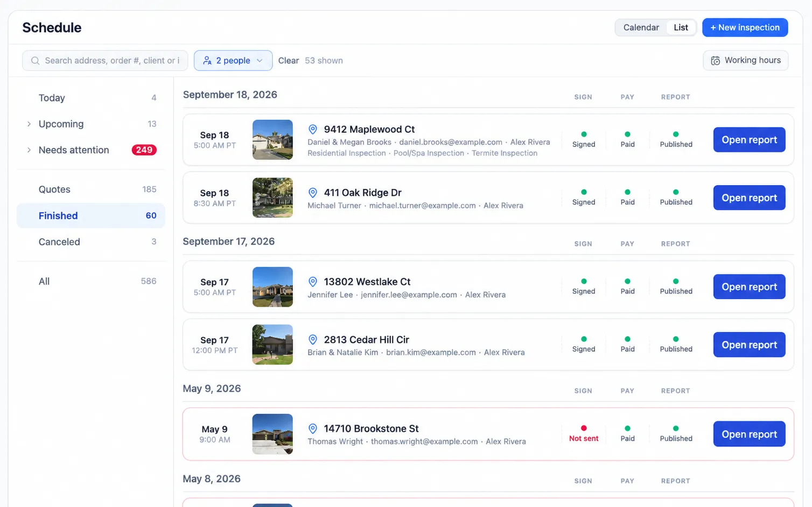Click location pin for 14710 Brookstone St
This screenshot has width=812, height=507.
click(313, 428)
